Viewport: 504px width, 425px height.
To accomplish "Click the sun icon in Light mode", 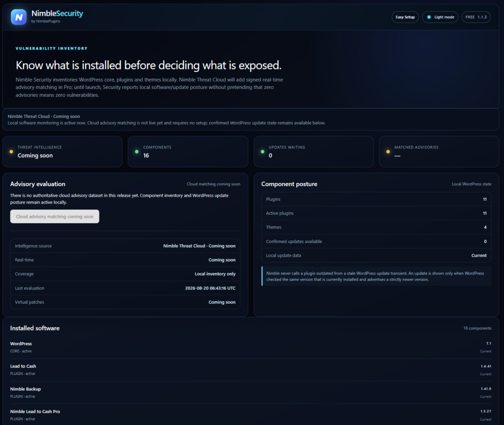I will [429, 17].
